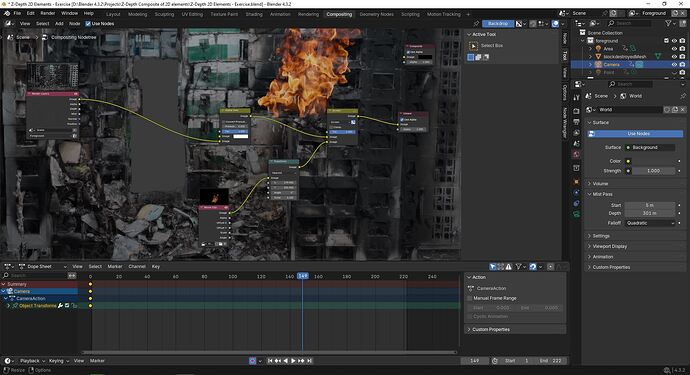Jump to the next keyframe
Viewport: 690px width, 375px height.
301,360
